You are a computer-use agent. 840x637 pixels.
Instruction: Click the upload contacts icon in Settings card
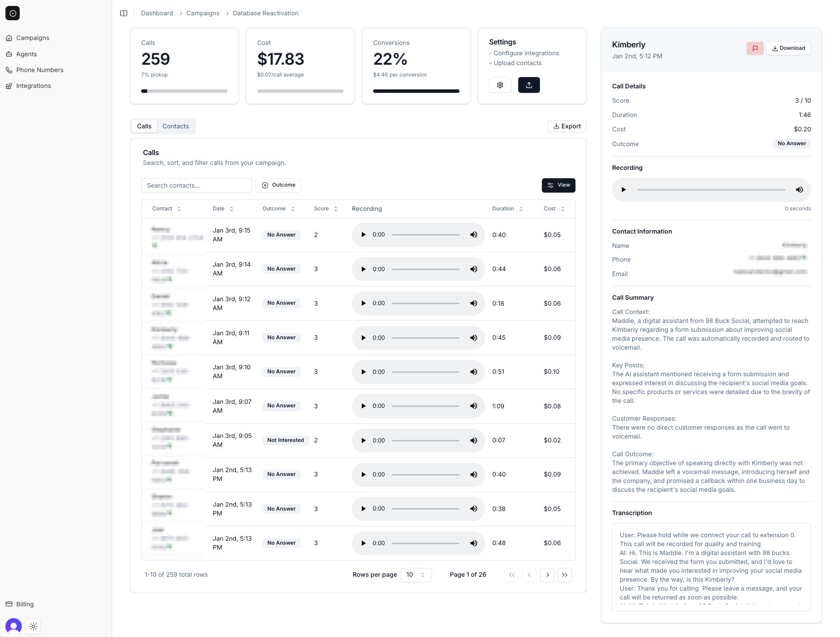(x=529, y=85)
